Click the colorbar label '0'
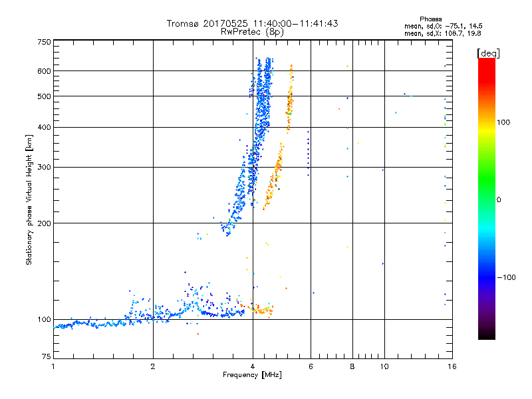The width and height of the screenshot is (532, 399). (499, 199)
